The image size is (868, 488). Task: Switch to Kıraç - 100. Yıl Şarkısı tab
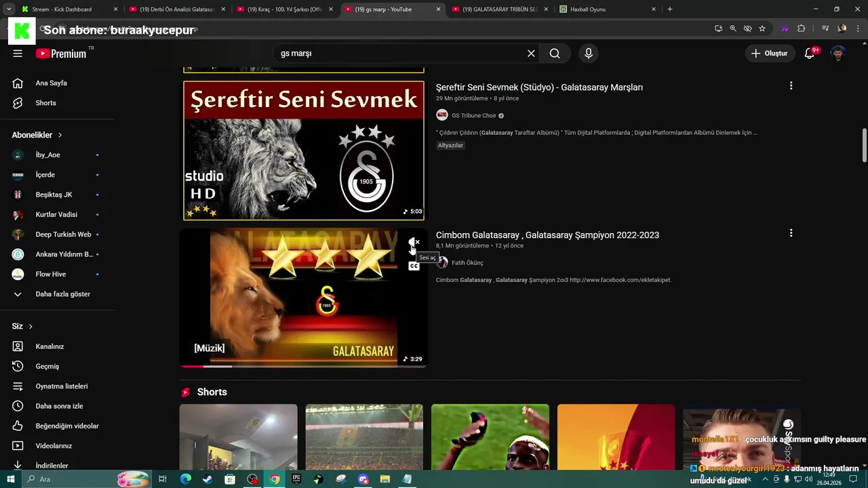point(285,9)
